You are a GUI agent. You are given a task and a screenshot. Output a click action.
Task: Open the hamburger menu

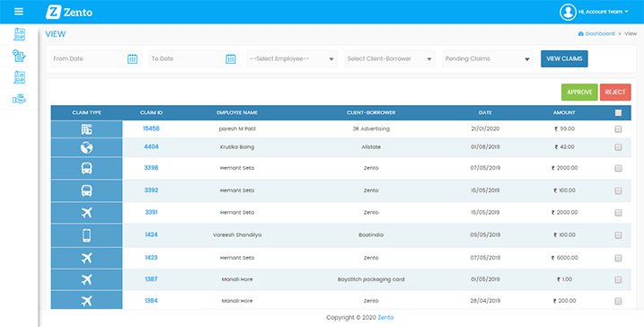[19, 12]
